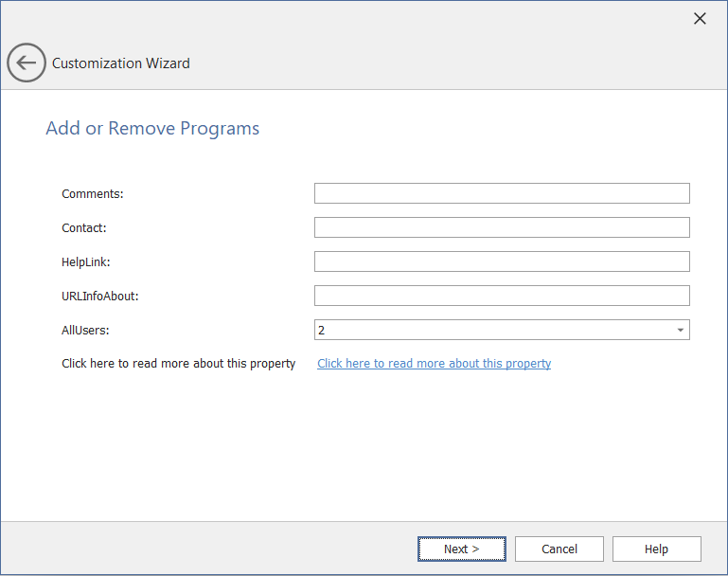Cancel the wizard with the Cancel button
Image resolution: width=728 pixels, height=576 pixels.
[x=559, y=549]
